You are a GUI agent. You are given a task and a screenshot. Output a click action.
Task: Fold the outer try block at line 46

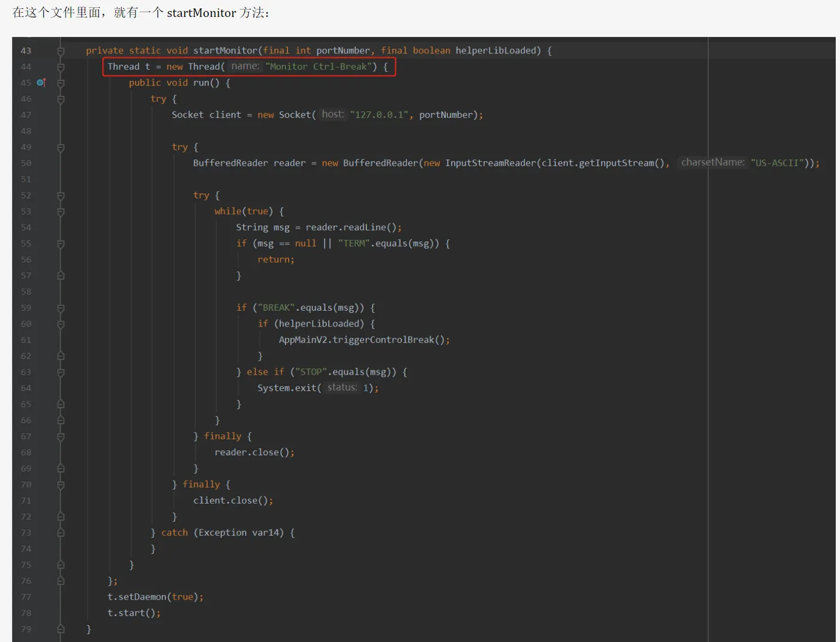pyautogui.click(x=61, y=100)
